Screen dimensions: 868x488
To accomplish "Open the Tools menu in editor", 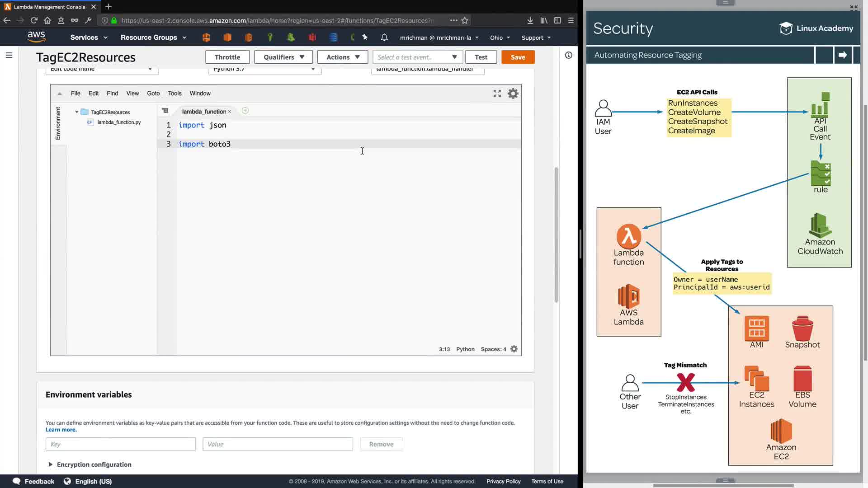I will (x=175, y=94).
